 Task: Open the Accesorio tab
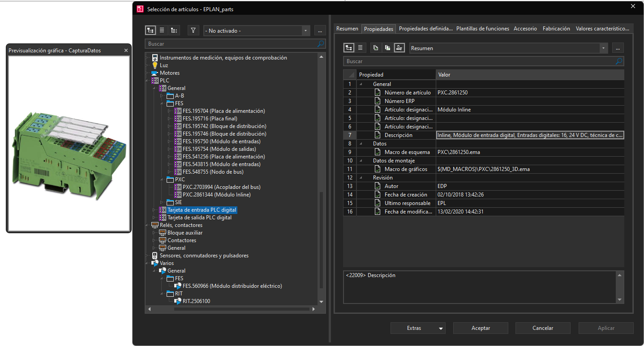coord(525,28)
